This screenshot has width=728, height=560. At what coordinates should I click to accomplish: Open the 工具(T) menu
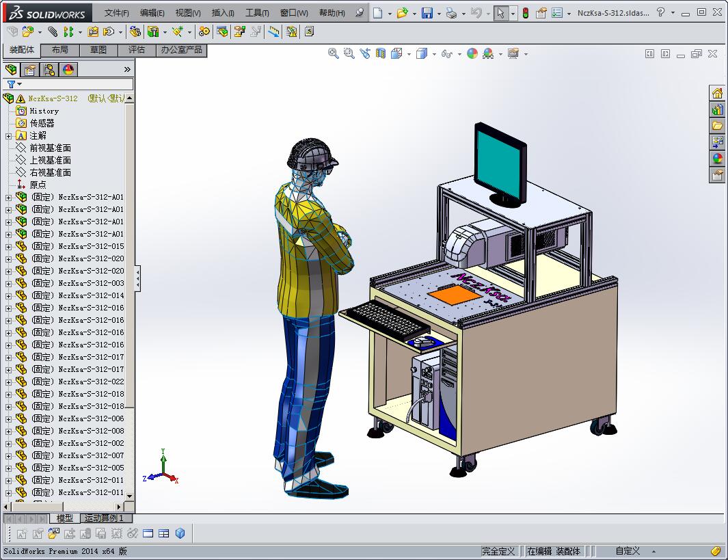[x=257, y=13]
